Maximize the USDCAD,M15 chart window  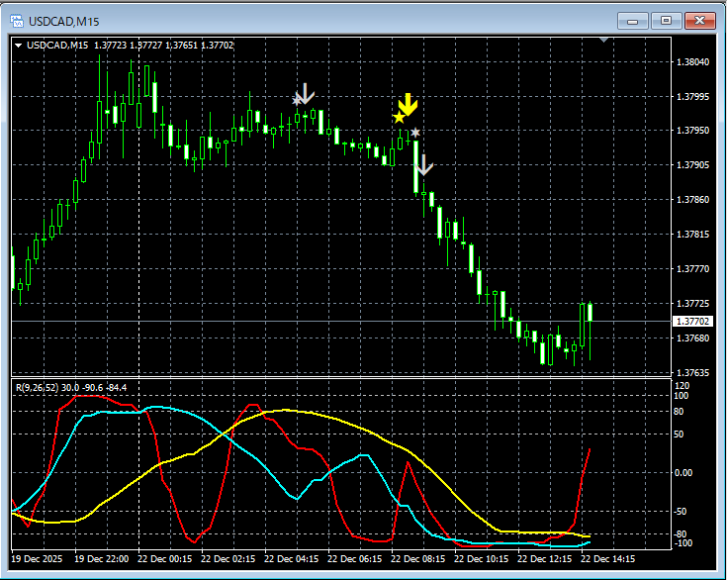(666, 21)
